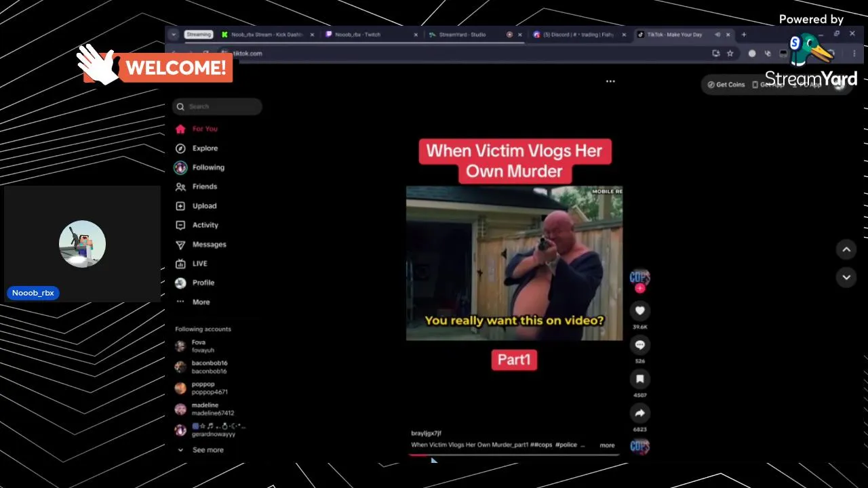Select the TikTok Make Your Day tab
The width and height of the screenshot is (868, 488).
tap(675, 35)
